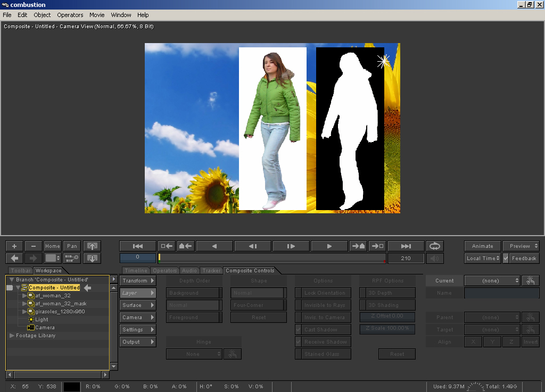
Task: Click the black color swatch in status bar
Action: pyautogui.click(x=72, y=387)
